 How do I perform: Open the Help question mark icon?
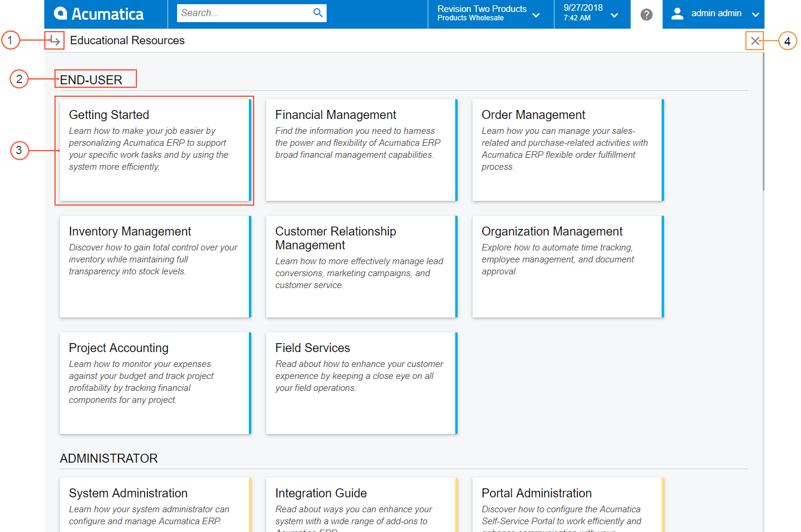[646, 14]
